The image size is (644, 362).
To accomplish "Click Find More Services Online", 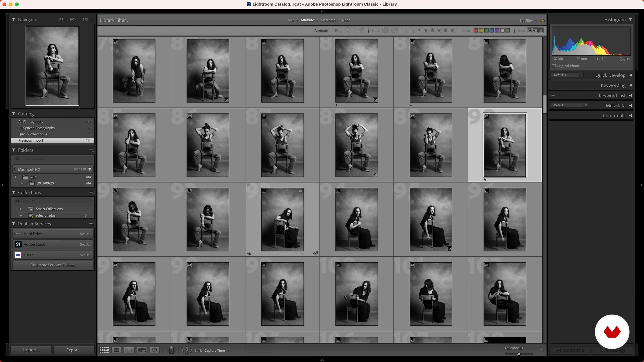I will click(53, 265).
